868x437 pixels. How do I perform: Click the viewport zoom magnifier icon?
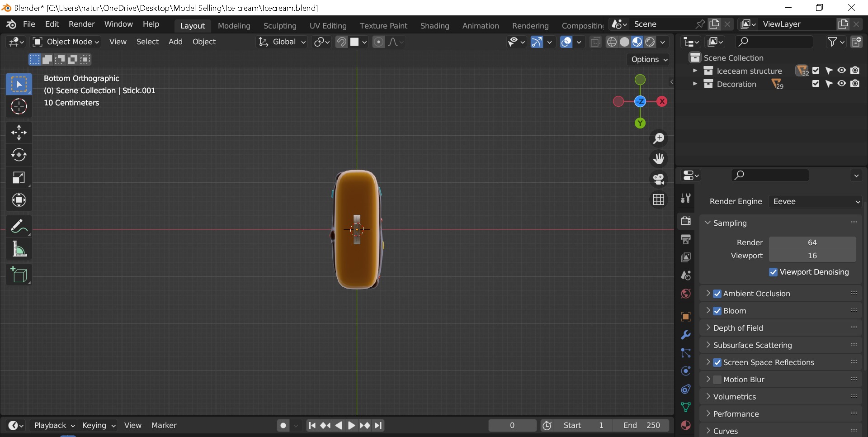click(659, 138)
